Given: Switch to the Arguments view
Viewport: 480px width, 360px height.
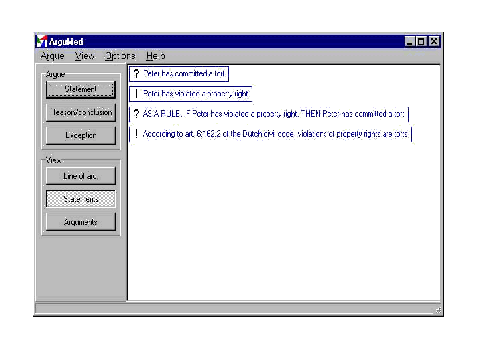Looking at the screenshot, I should pos(81,222).
